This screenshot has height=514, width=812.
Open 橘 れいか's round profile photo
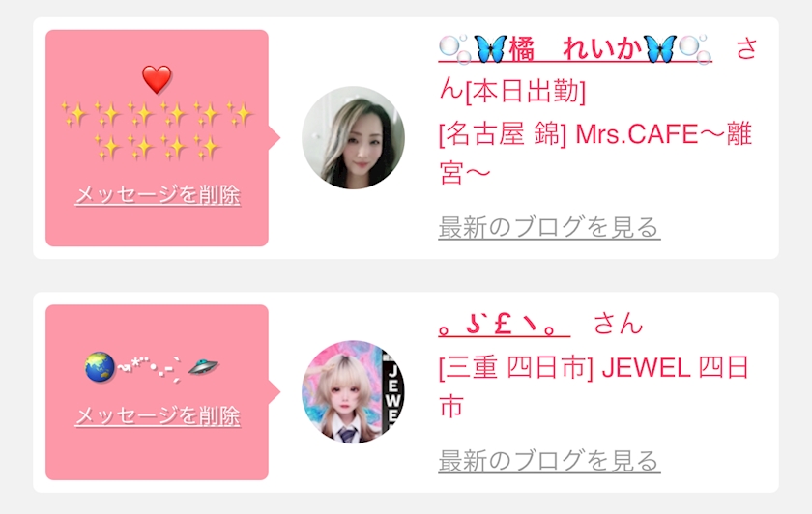click(353, 138)
